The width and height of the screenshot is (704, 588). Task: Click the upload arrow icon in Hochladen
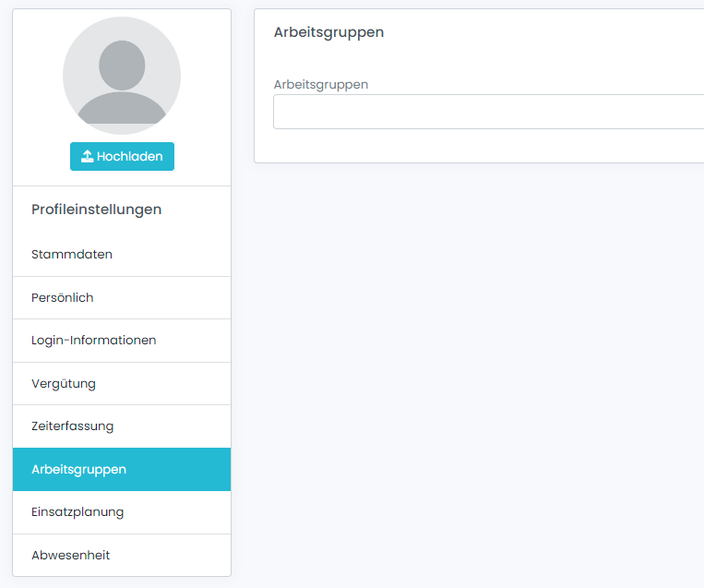click(x=87, y=157)
